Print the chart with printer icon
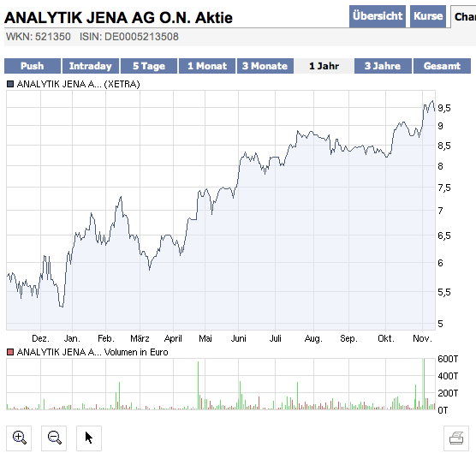 pos(456,438)
